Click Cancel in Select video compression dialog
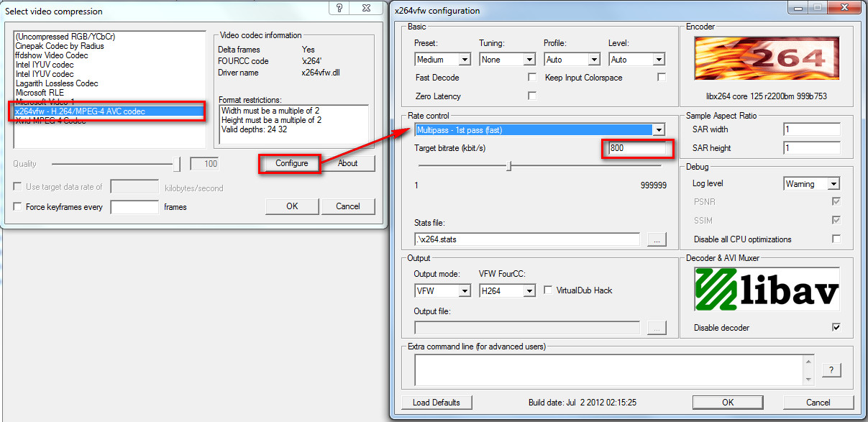Image resolution: width=868 pixels, height=422 pixels. click(x=348, y=206)
